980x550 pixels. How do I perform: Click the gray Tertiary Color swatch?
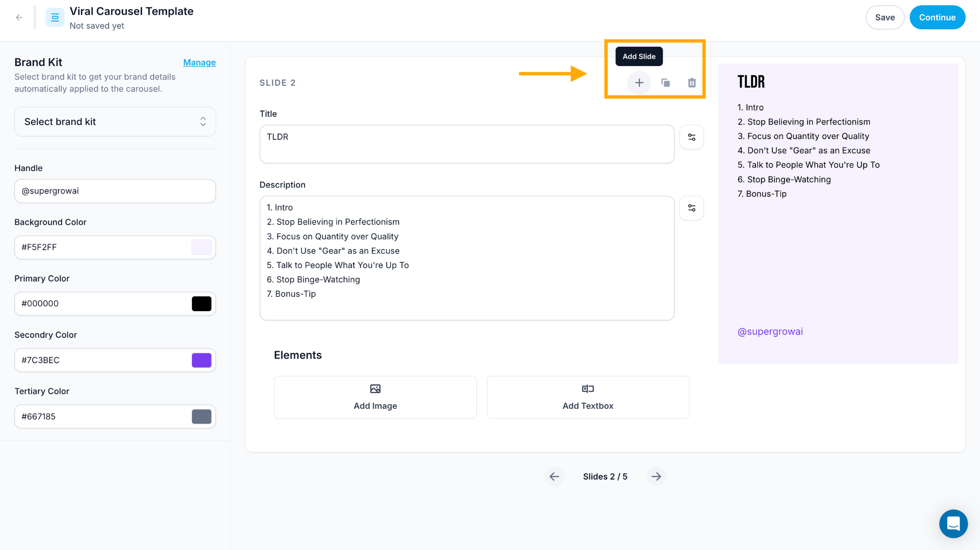[201, 417]
